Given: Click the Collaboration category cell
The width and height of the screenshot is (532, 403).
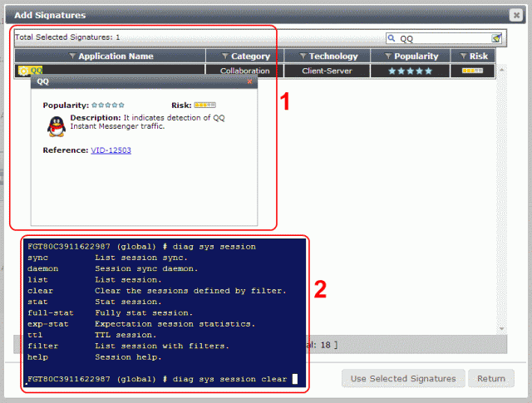Looking at the screenshot, I should pos(244,71).
